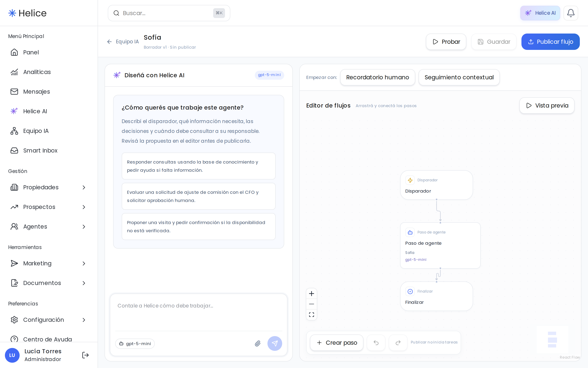Viewport: 588px width, 368px height.
Task: Open Centro de Ayuda
Action: tap(49, 339)
